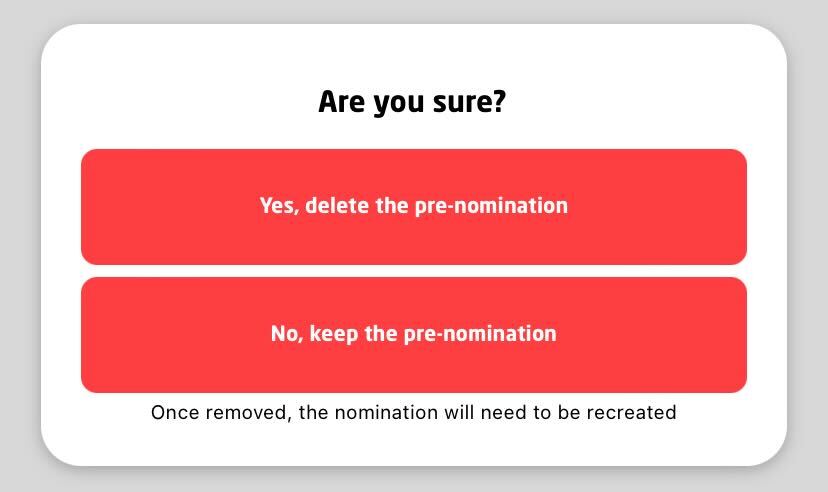Click the white dialog card background
The image size is (828, 492).
(x=413, y=58)
